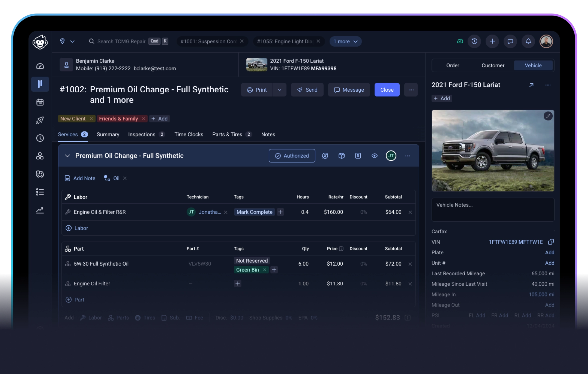Toggle the Mark Complete labor tag
The width and height of the screenshot is (588, 374).
(254, 212)
